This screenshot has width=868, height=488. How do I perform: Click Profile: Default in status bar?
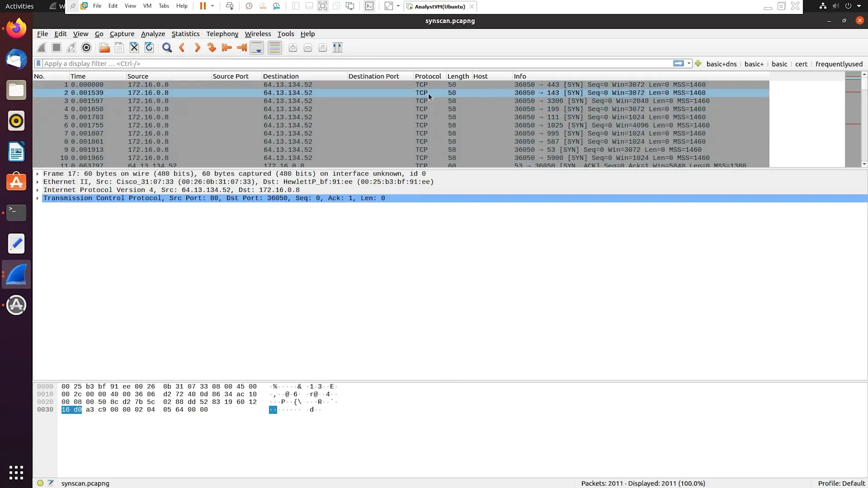pyautogui.click(x=841, y=483)
